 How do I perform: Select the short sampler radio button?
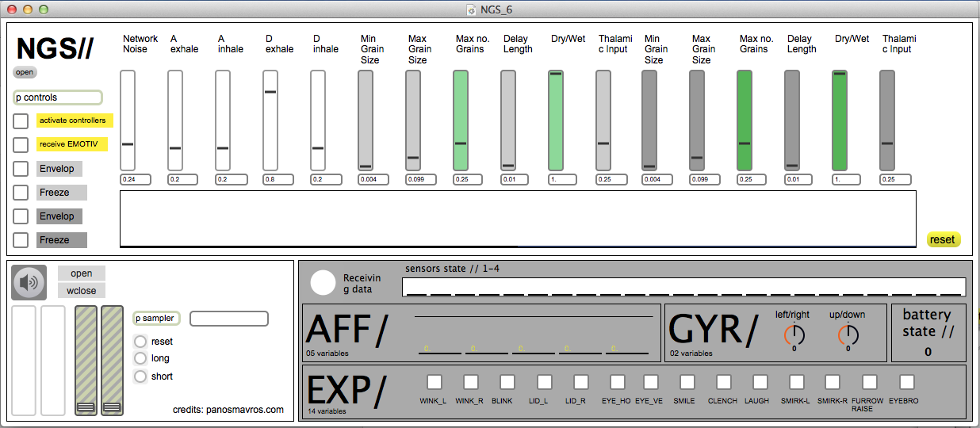[140, 376]
